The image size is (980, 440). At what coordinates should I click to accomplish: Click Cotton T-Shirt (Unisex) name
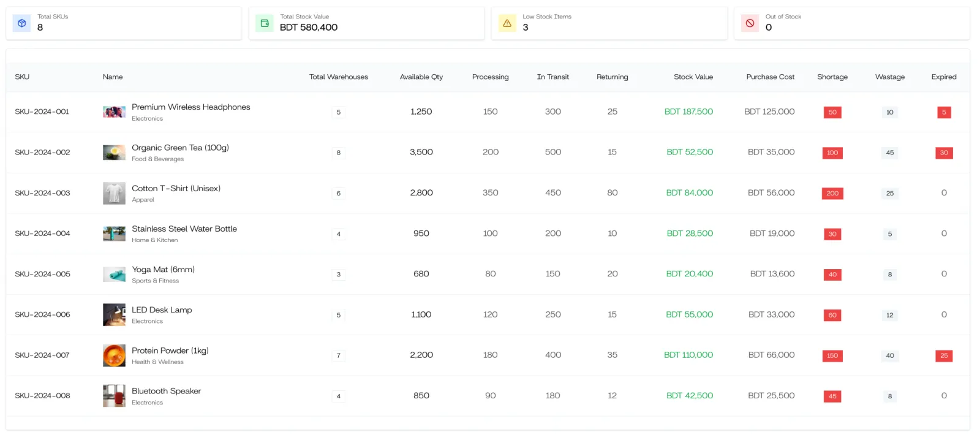(176, 189)
